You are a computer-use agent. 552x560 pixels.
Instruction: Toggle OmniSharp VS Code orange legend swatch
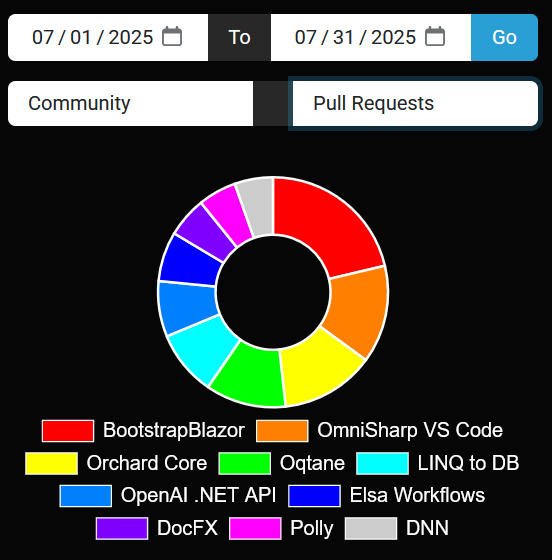pos(282,431)
